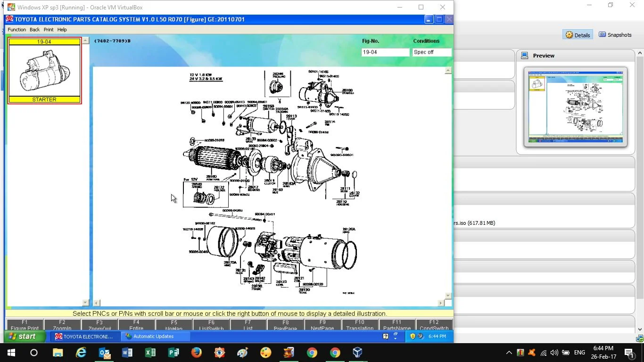Click Snapshots button in VirtualBox Manager
Image resolution: width=644 pixels, height=362 pixels.
(615, 35)
